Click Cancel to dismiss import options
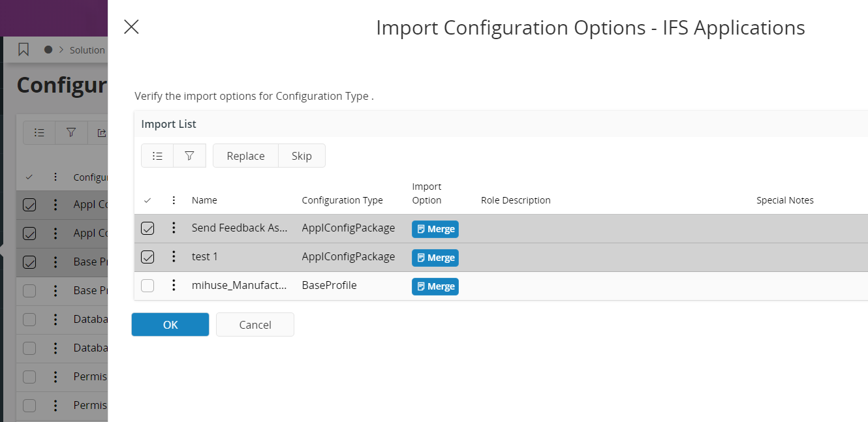868x422 pixels. point(255,325)
